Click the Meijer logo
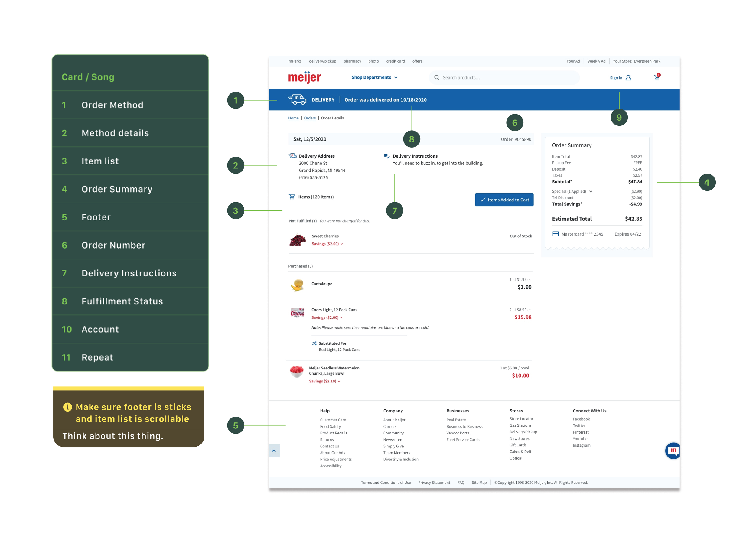This screenshot has width=756, height=540. point(304,77)
